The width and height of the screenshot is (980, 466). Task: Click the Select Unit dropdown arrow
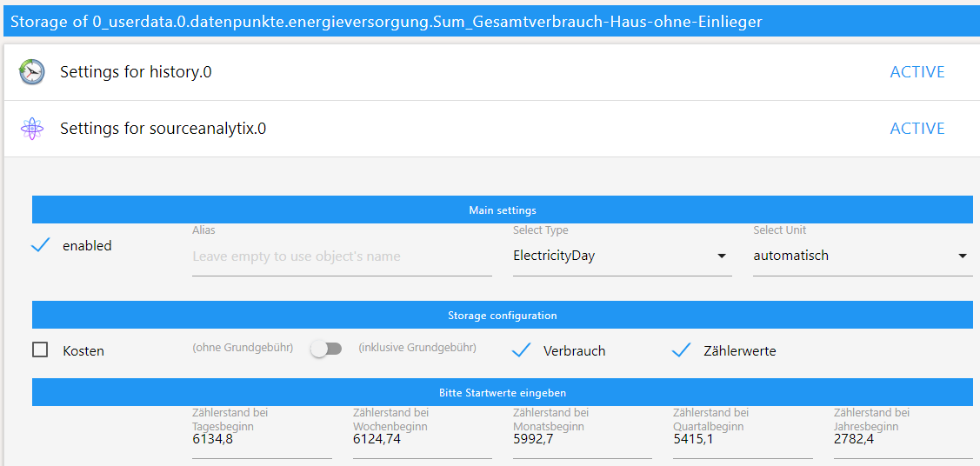coord(963,256)
